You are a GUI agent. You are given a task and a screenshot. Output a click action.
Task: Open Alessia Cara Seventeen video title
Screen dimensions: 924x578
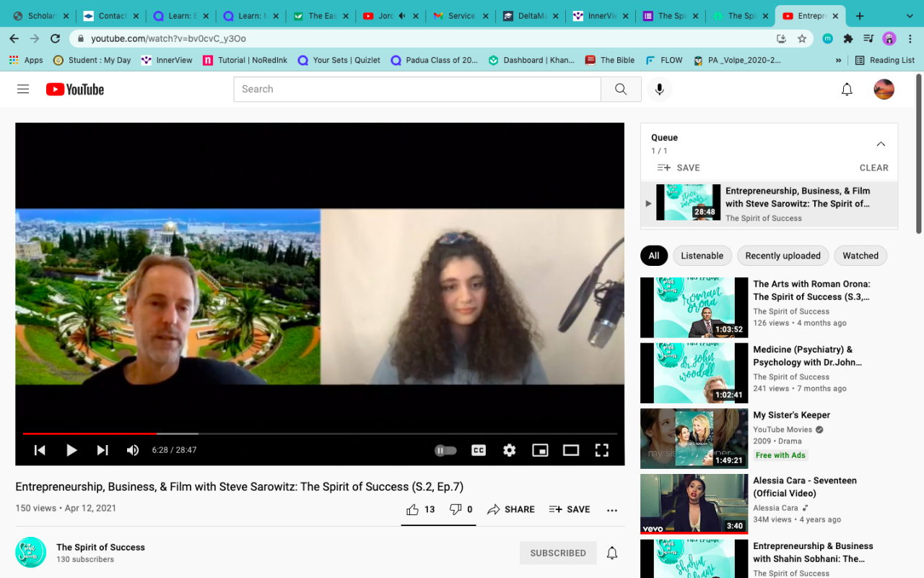[x=805, y=487]
